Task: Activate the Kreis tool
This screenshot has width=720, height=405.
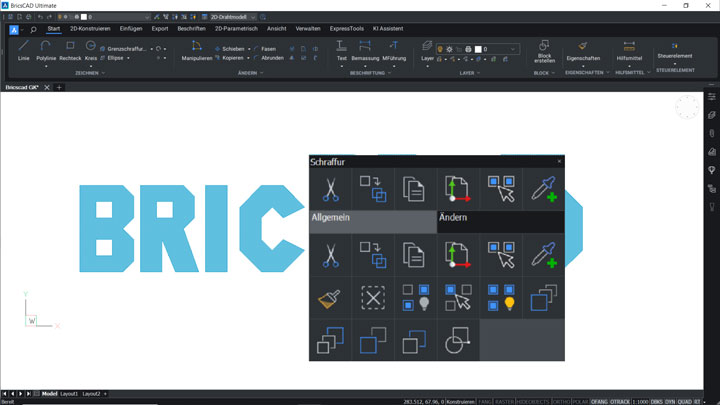Action: point(91,51)
